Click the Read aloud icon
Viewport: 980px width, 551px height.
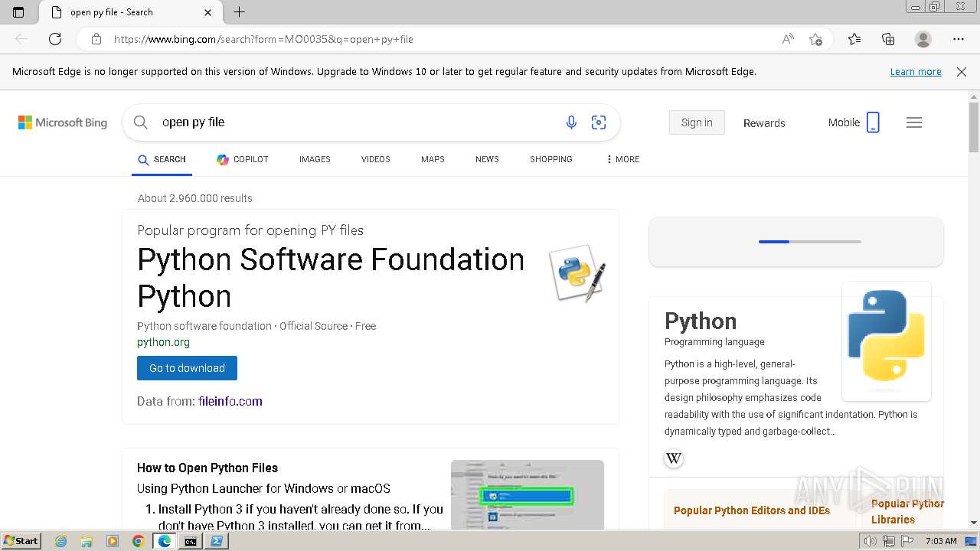788,39
